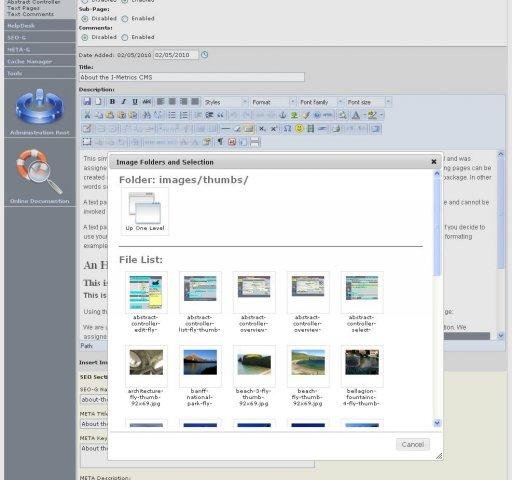Open the Font size dropdown
The image size is (512, 480).
coord(369,102)
